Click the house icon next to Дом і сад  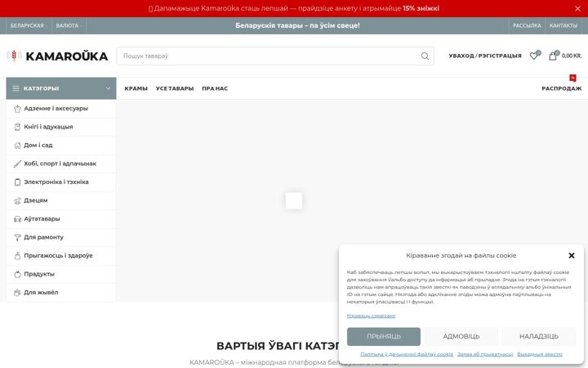pyautogui.click(x=17, y=146)
